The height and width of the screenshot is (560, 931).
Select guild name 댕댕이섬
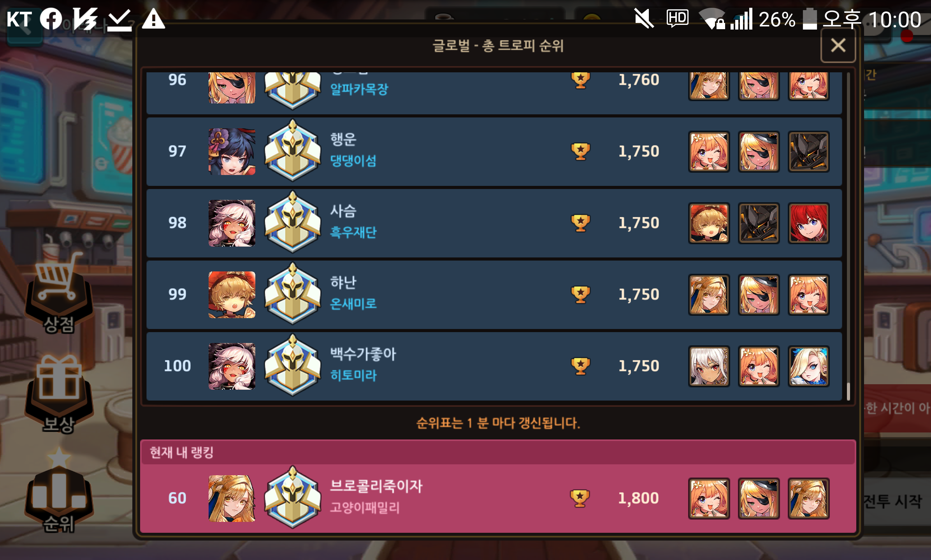coord(353,161)
